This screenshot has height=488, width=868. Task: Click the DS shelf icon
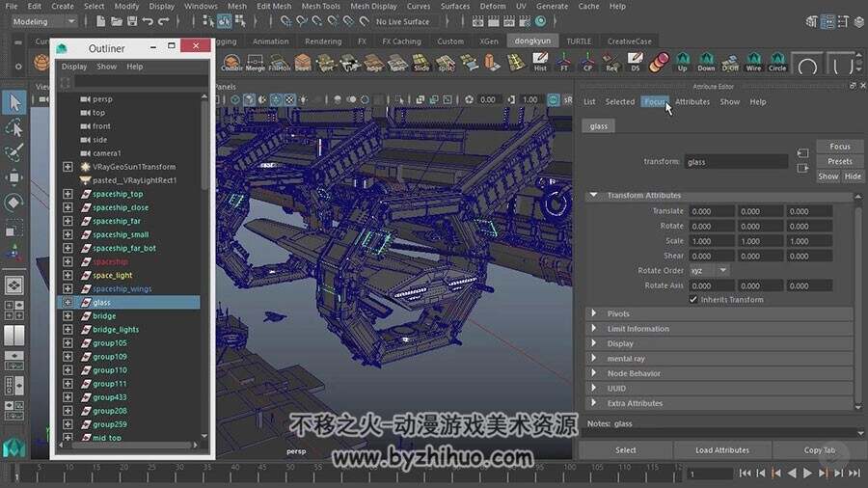635,62
